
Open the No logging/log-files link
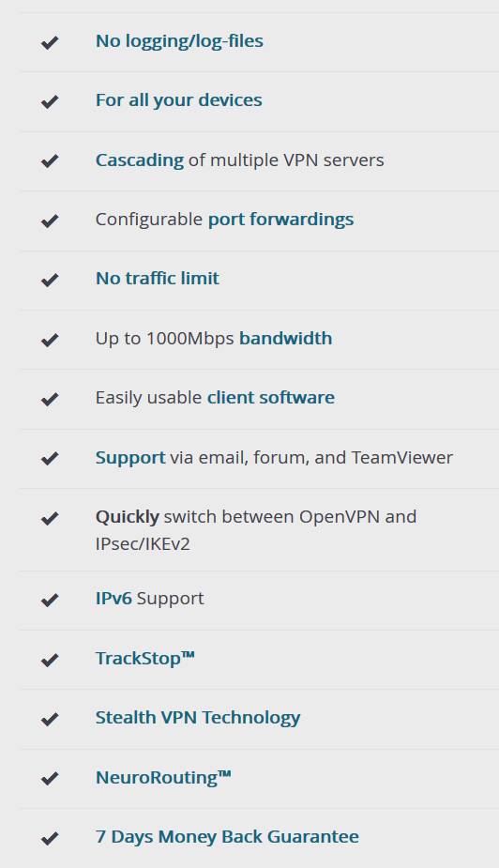click(179, 41)
